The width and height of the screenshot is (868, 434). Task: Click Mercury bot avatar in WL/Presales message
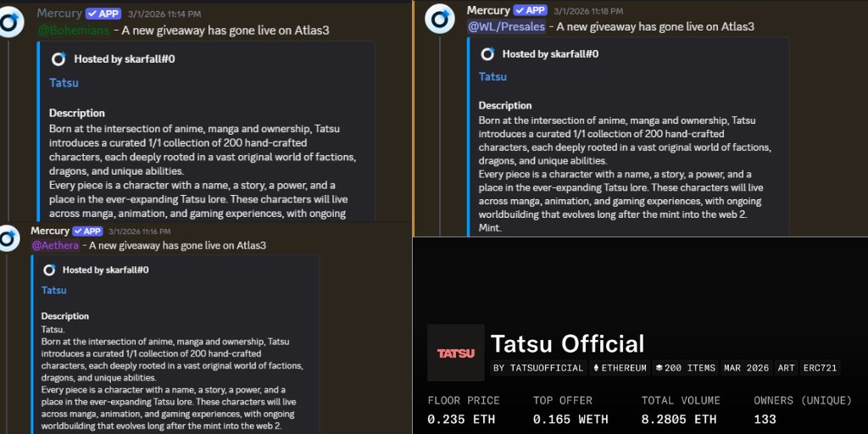pyautogui.click(x=440, y=19)
